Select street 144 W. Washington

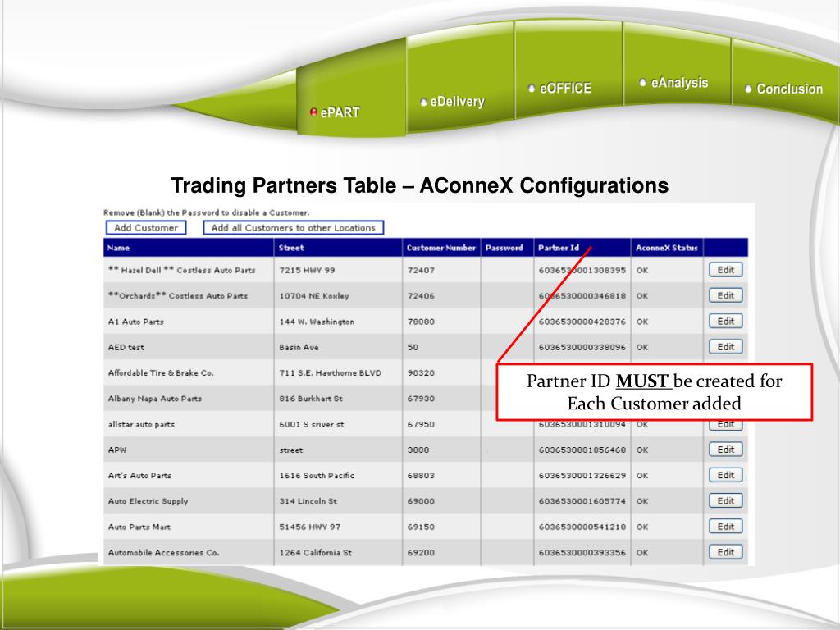click(317, 322)
